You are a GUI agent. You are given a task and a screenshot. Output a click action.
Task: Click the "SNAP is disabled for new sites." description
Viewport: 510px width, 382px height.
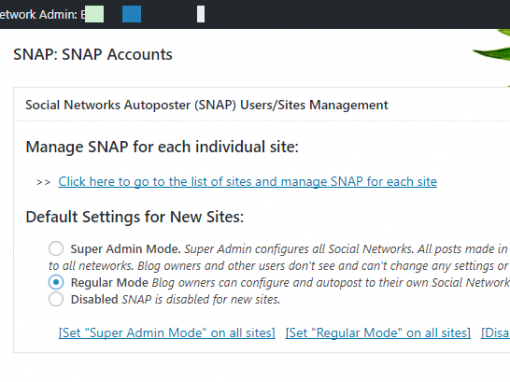click(x=201, y=299)
